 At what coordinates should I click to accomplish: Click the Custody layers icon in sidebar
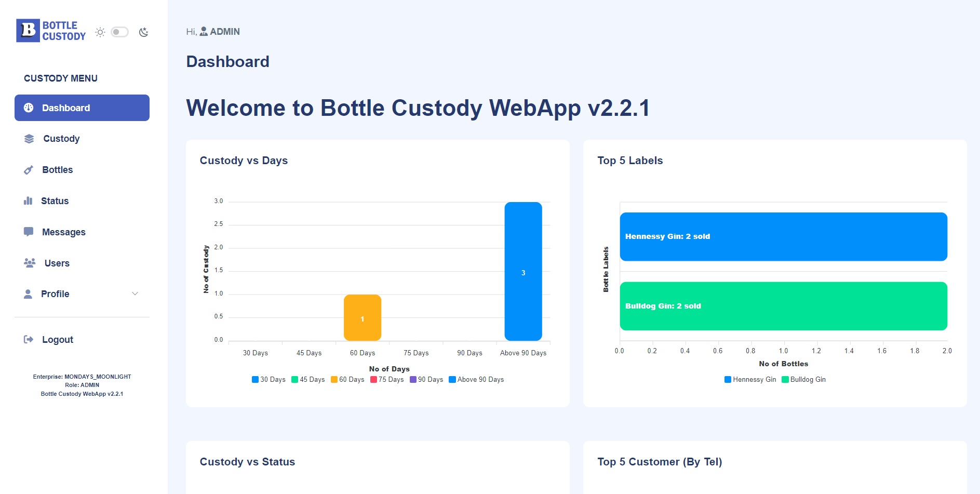[x=29, y=139]
